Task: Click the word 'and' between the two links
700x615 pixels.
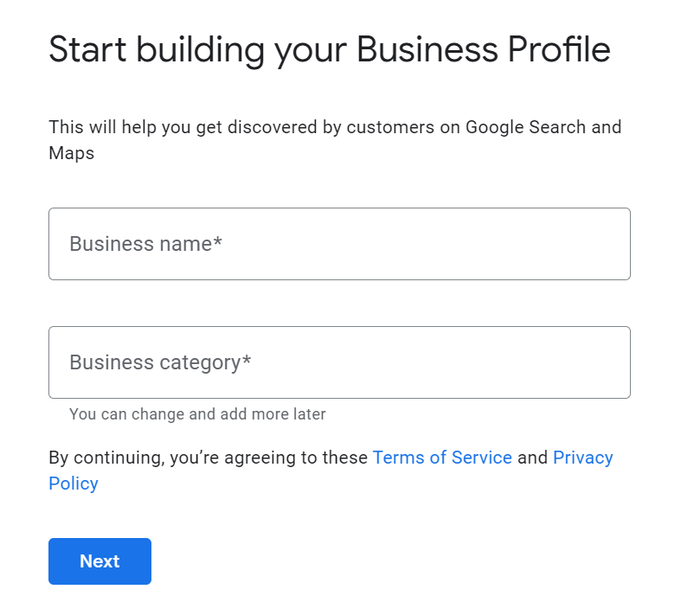Action: pos(533,458)
